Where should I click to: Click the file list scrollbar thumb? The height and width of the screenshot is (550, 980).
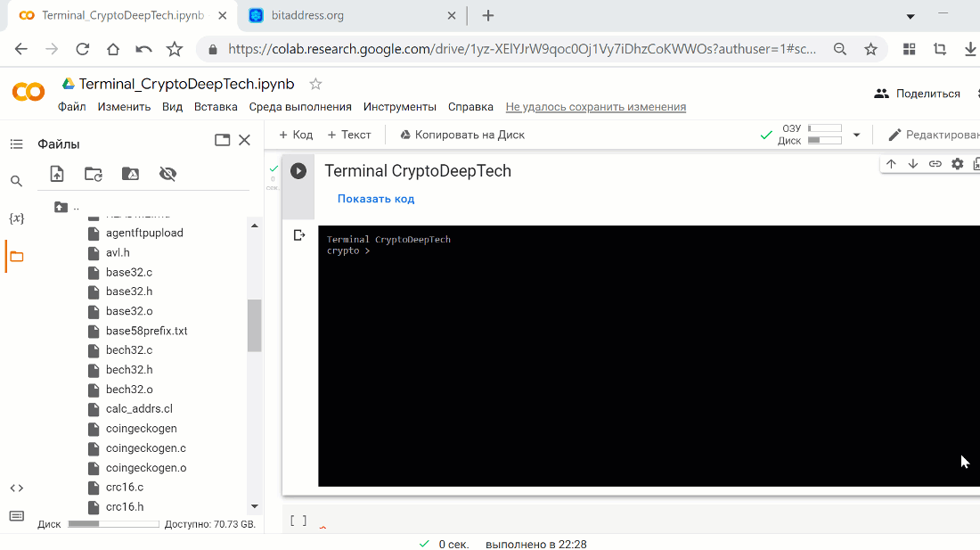coord(255,325)
